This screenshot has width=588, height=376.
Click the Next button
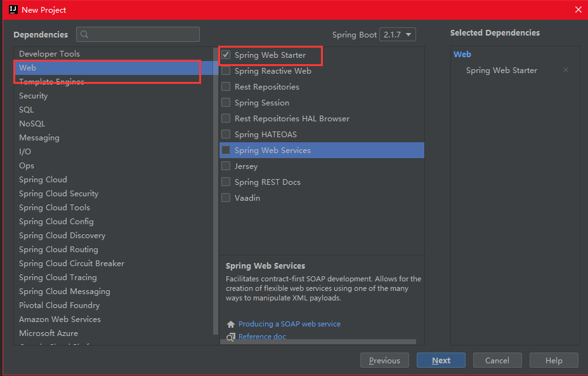pyautogui.click(x=441, y=360)
